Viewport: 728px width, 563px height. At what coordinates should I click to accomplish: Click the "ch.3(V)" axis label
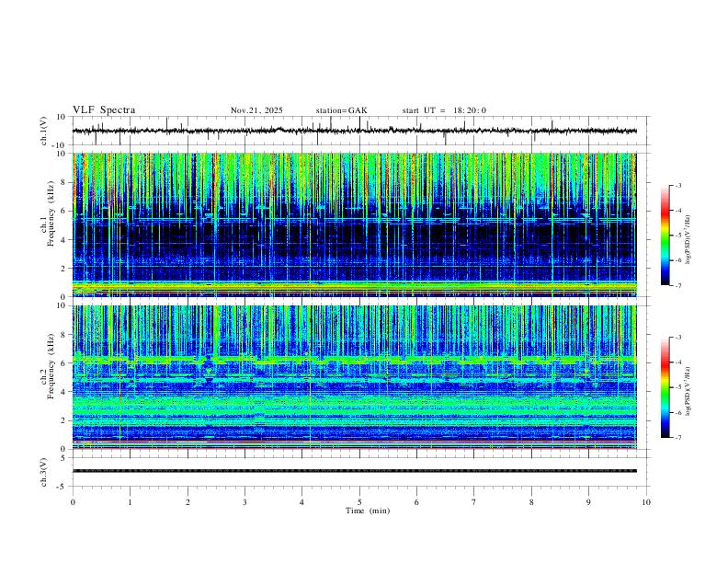[x=44, y=472]
